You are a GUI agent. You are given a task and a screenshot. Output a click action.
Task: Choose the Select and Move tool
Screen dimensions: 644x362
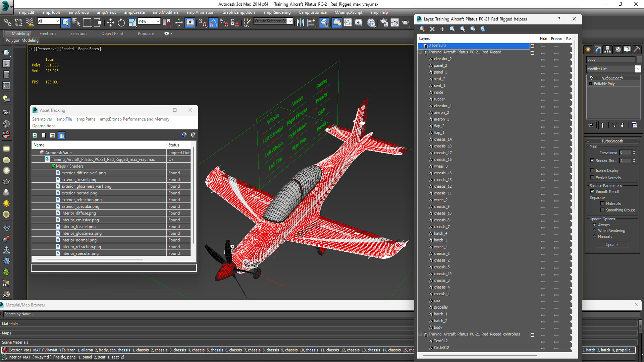pyautogui.click(x=110, y=22)
